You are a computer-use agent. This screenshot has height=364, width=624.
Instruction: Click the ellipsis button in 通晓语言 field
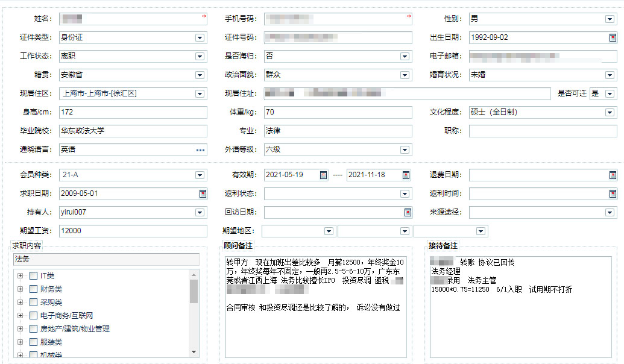coord(200,150)
